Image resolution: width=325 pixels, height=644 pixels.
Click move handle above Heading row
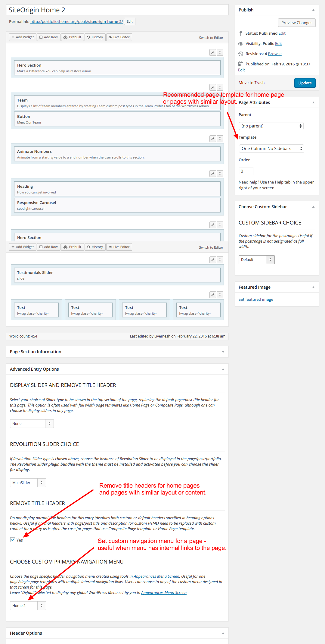point(220,174)
